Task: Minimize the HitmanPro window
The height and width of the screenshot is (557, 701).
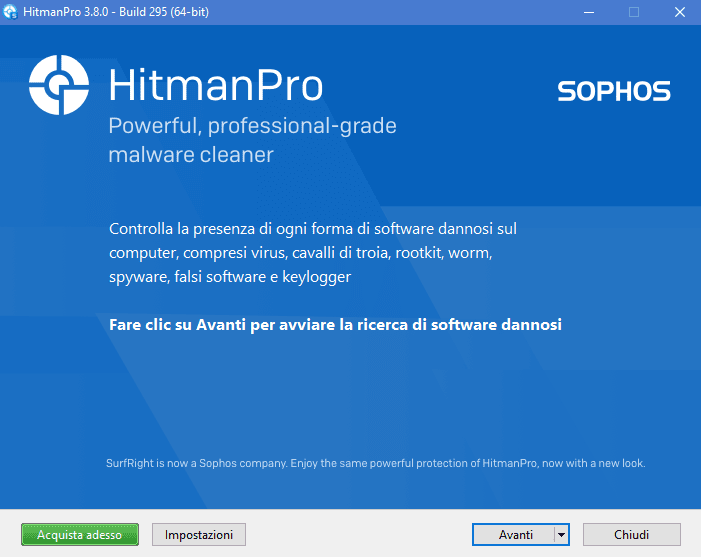Action: 587,11
